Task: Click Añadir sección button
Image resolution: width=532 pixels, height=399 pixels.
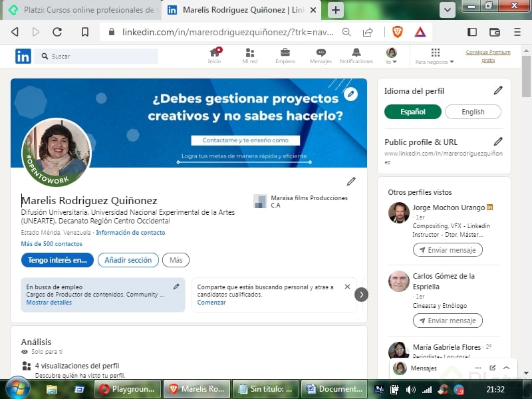Action: point(128,260)
